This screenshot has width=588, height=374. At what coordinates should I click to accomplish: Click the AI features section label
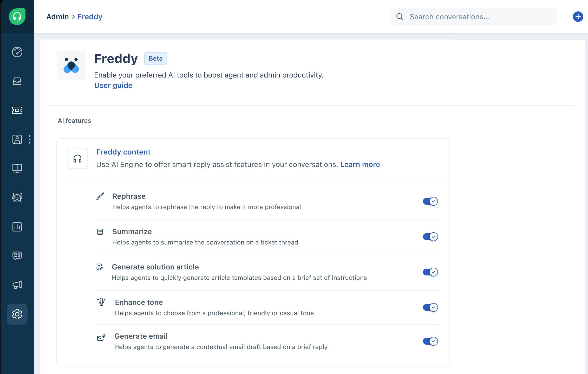74,121
